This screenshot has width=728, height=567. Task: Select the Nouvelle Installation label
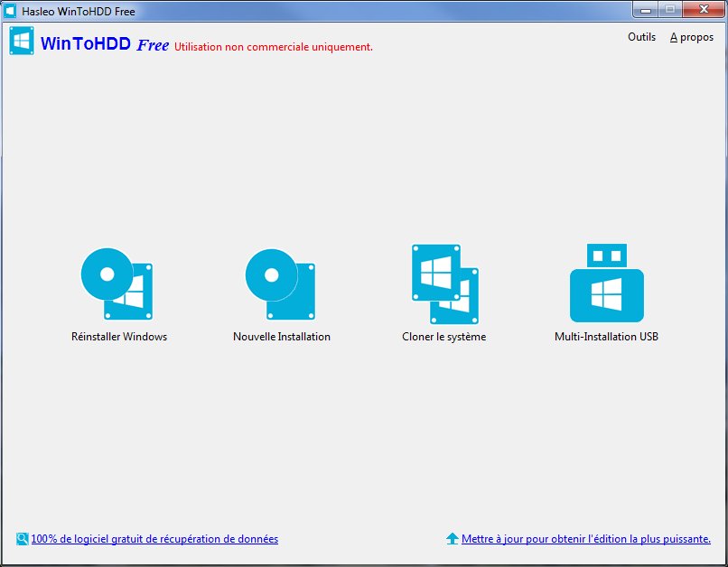(x=282, y=337)
